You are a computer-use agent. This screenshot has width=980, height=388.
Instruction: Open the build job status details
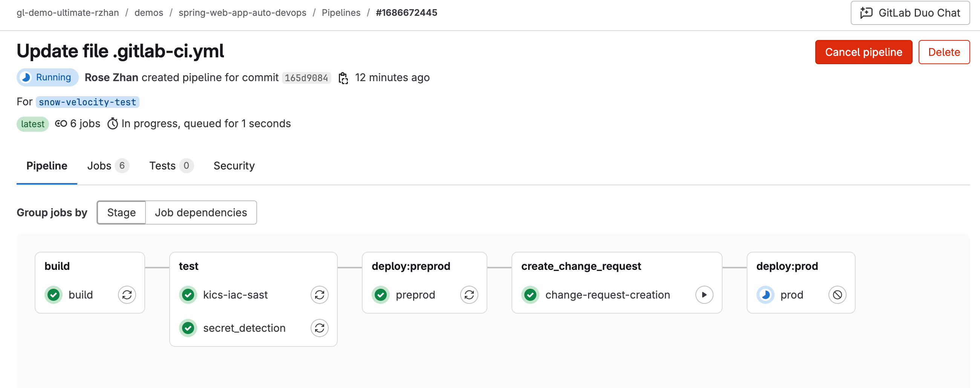54,295
